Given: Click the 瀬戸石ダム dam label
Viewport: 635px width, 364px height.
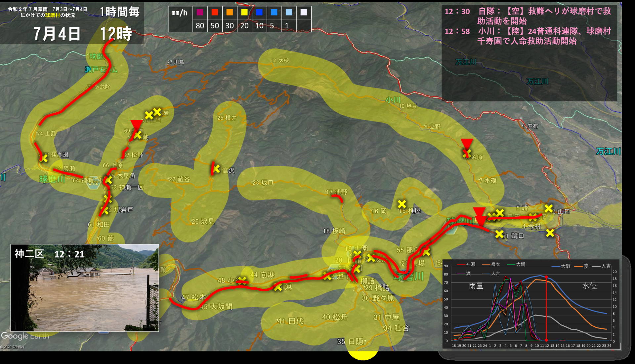Looking at the screenshot, I should coord(101,70).
